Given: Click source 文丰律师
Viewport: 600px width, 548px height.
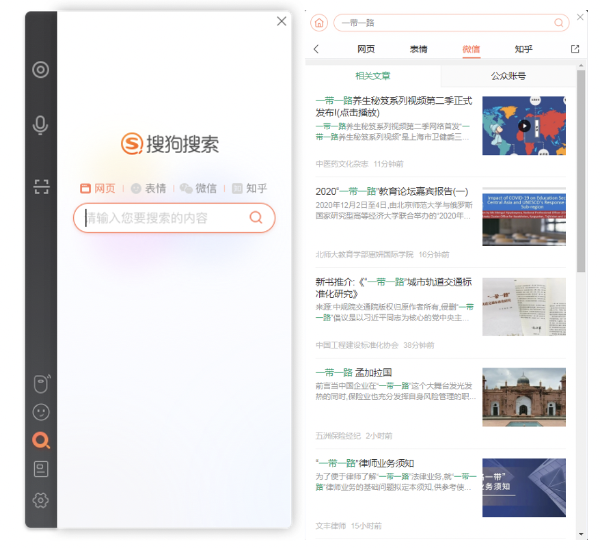Looking at the screenshot, I should [x=330, y=526].
